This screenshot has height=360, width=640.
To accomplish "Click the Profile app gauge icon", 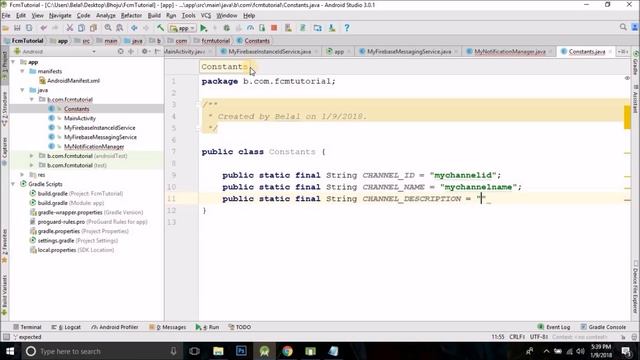I will pos(250,28).
